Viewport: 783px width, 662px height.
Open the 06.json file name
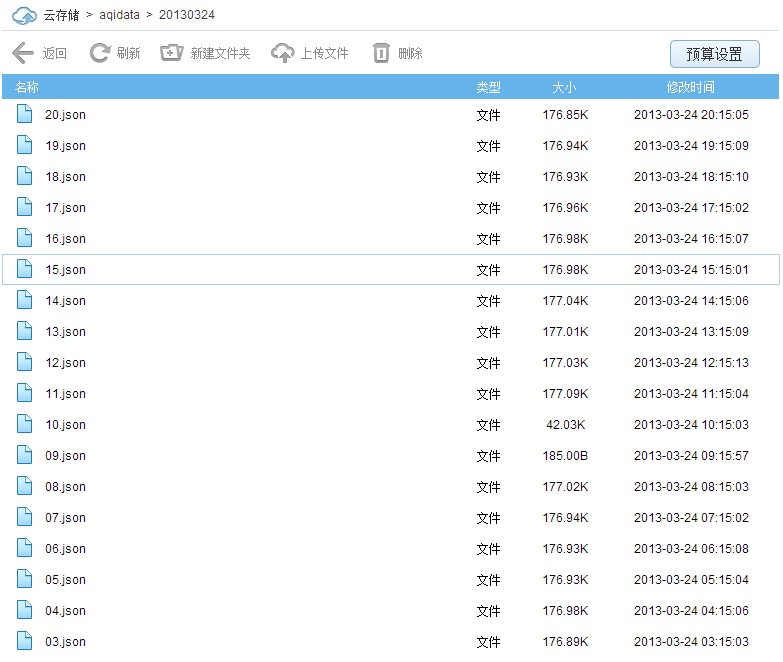pos(65,549)
